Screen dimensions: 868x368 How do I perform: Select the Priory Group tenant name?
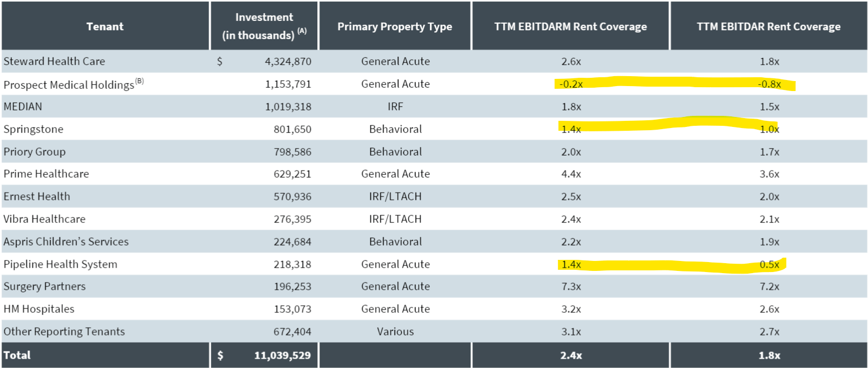(34, 152)
